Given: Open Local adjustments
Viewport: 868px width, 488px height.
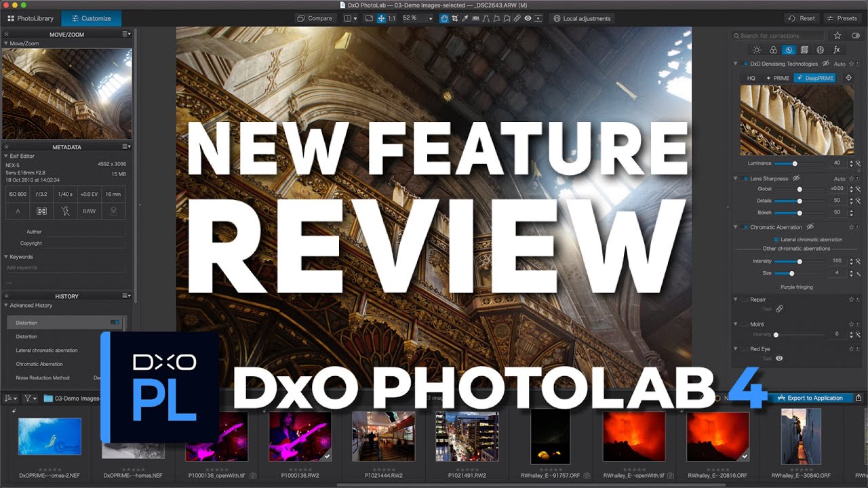Looking at the screenshot, I should (x=581, y=18).
